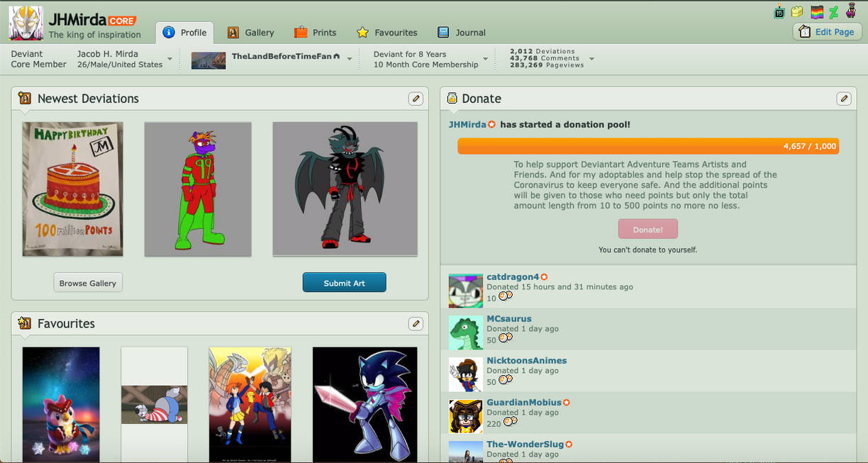This screenshot has height=463, width=868.
Task: Click the TheLandBeforeTimeFan group thumbnail image
Action: click(x=208, y=60)
